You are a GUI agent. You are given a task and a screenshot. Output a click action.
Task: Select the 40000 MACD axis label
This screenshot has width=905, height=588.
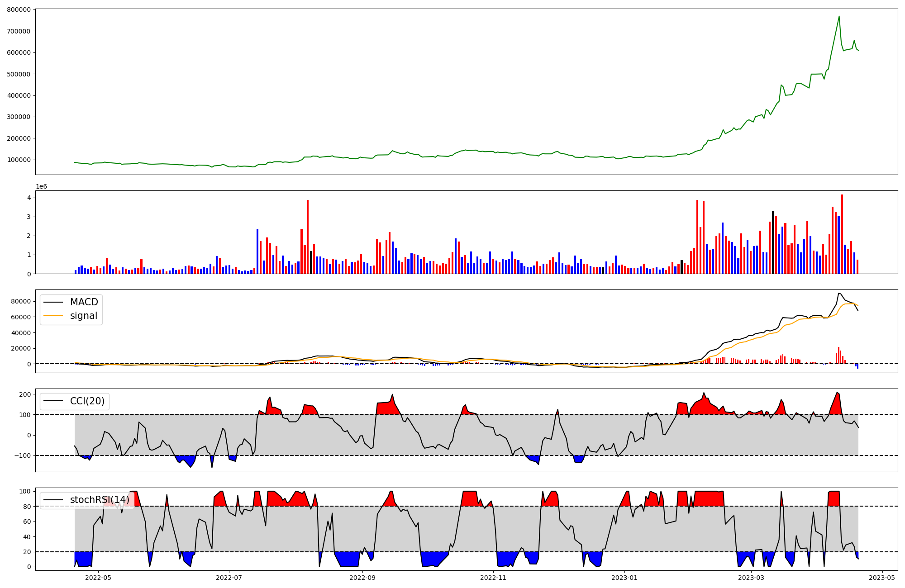tap(21, 333)
